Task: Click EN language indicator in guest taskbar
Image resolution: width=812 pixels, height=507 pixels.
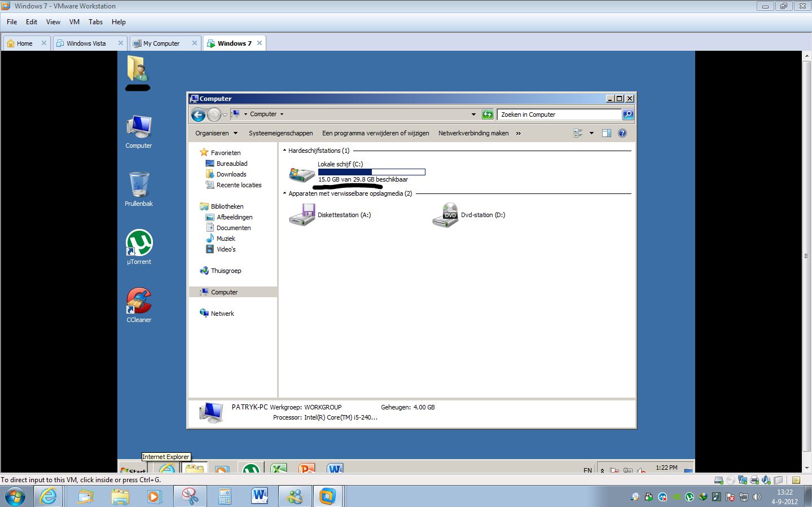Action: (587, 470)
